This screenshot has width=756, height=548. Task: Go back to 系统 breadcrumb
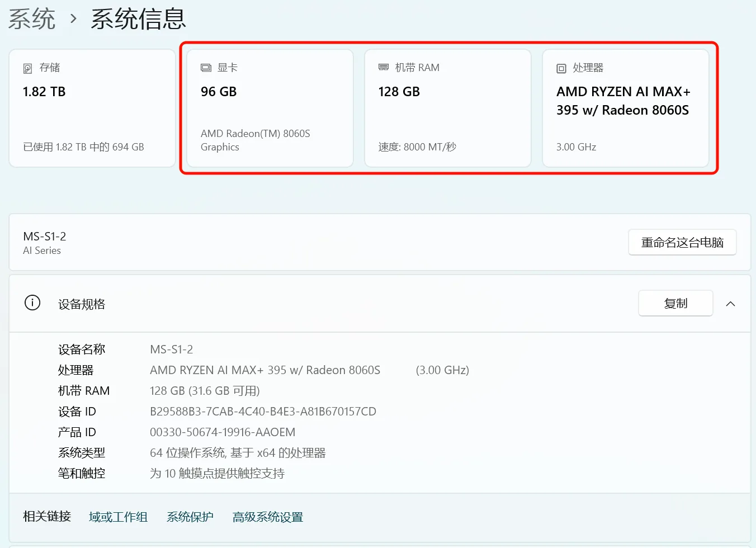pos(32,20)
